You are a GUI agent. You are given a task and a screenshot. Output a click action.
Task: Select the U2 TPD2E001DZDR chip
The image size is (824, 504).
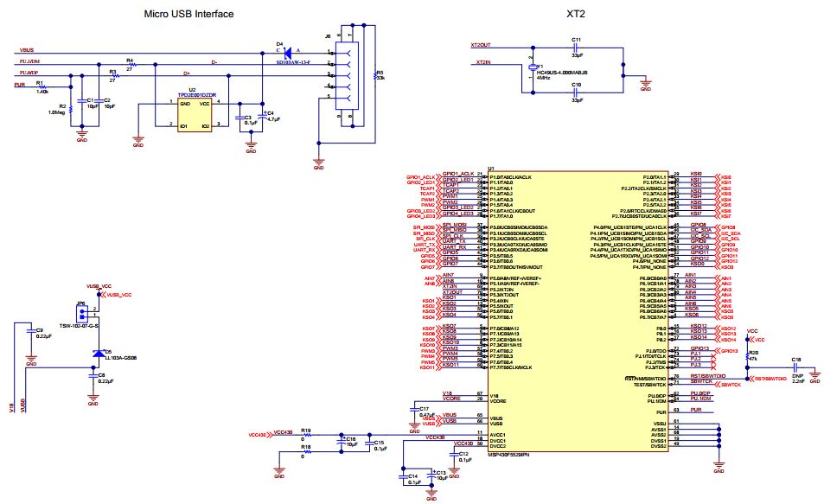click(x=195, y=115)
